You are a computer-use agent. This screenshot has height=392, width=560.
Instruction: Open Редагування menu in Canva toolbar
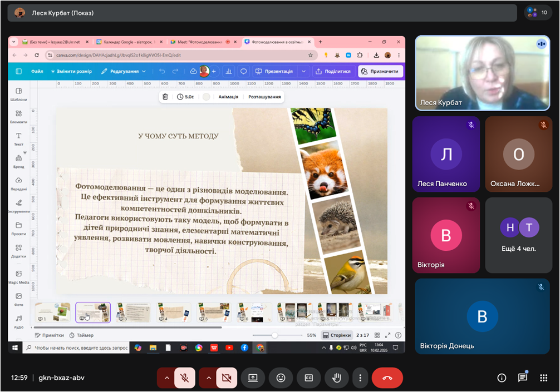tap(124, 71)
